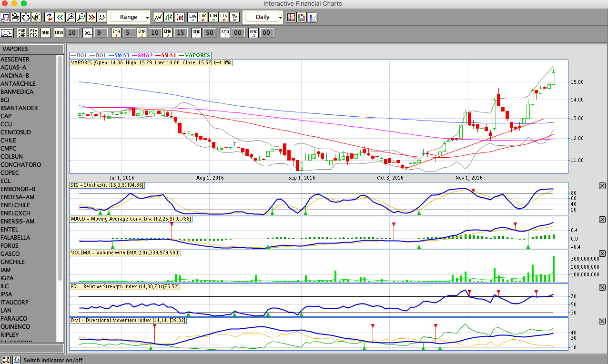Screen dimensions: 608x364
Task: Switch to candlestick chart style
Action: click(x=180, y=17)
